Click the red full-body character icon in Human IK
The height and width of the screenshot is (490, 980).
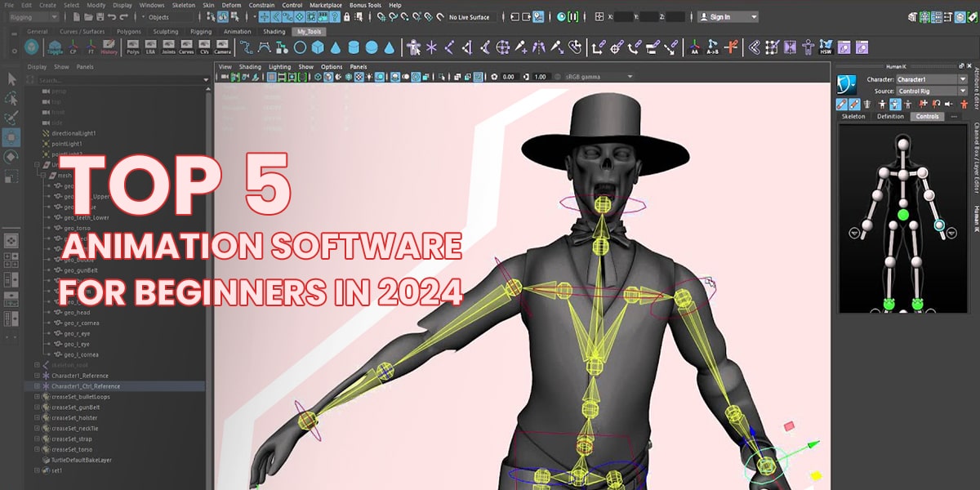pos(964,104)
